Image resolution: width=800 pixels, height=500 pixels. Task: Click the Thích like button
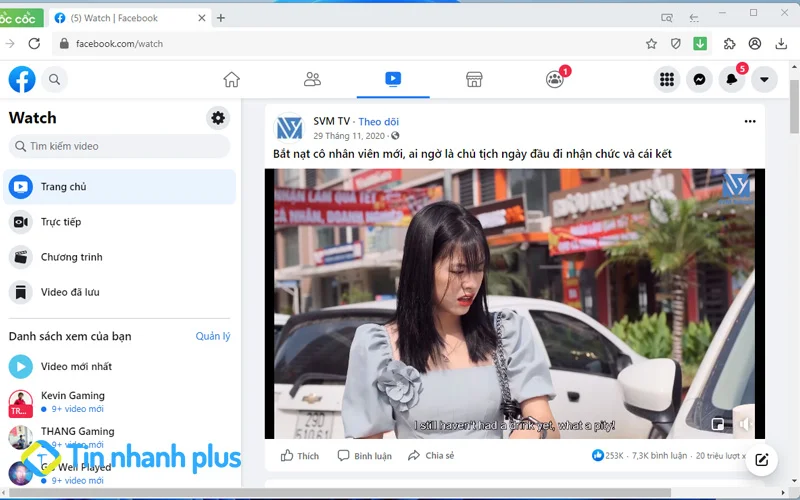[x=300, y=456]
